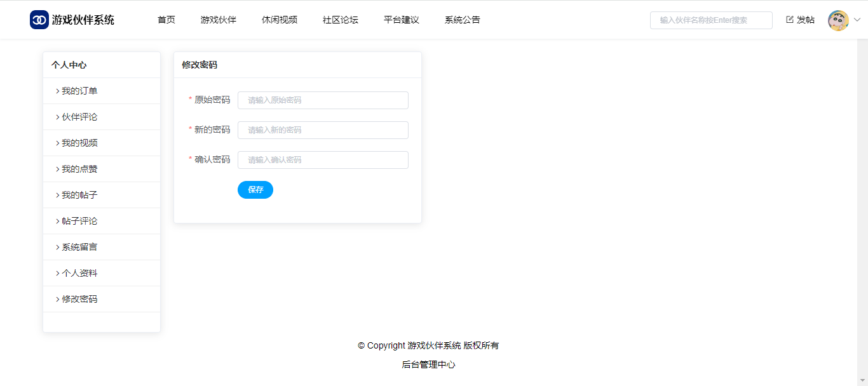This screenshot has width=868, height=386.
Task: Open the 首页 menu item
Action: click(x=166, y=20)
